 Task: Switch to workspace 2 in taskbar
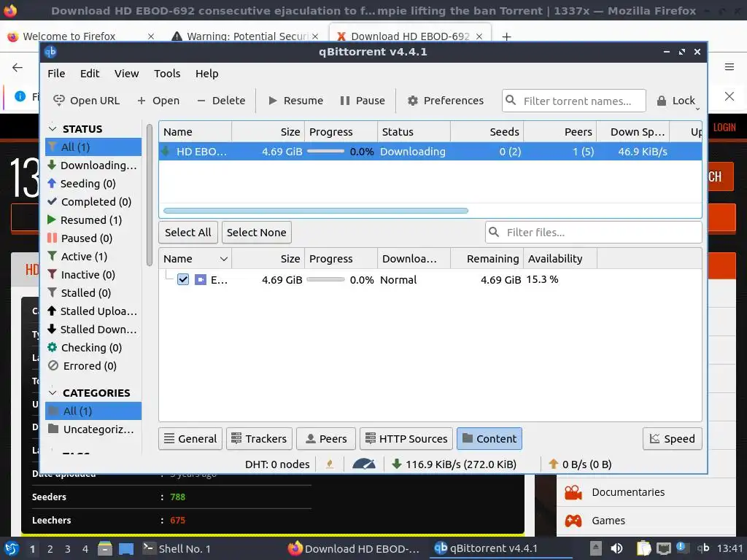50,548
